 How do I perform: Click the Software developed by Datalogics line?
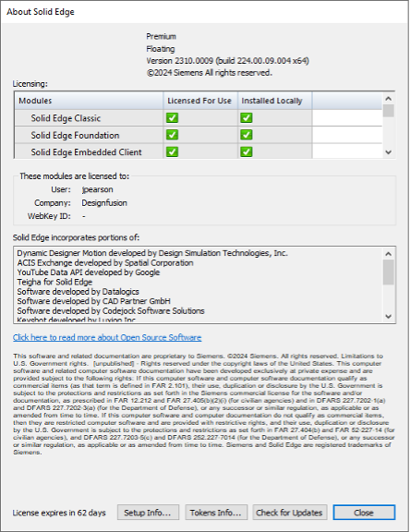78,292
